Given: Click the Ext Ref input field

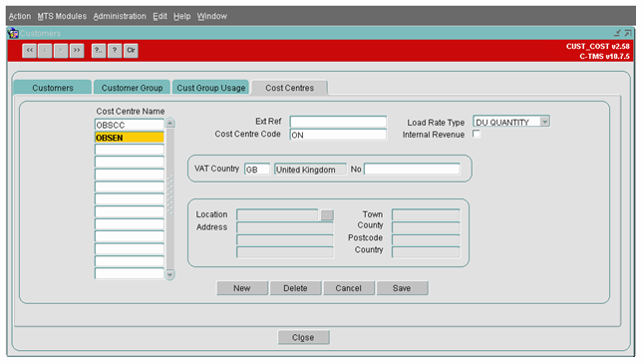Looking at the screenshot, I should [x=338, y=122].
